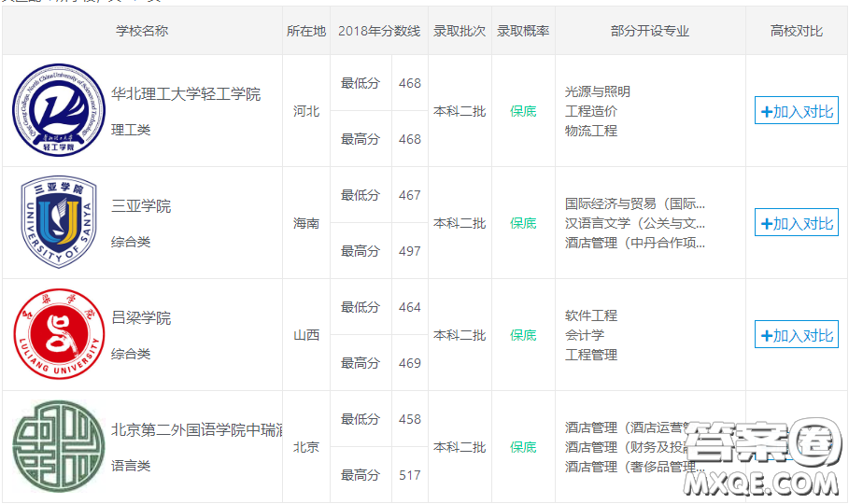This screenshot has height=504, width=849.
Task: Click the 本科二批 cell in the 山西 row
Action: click(460, 335)
